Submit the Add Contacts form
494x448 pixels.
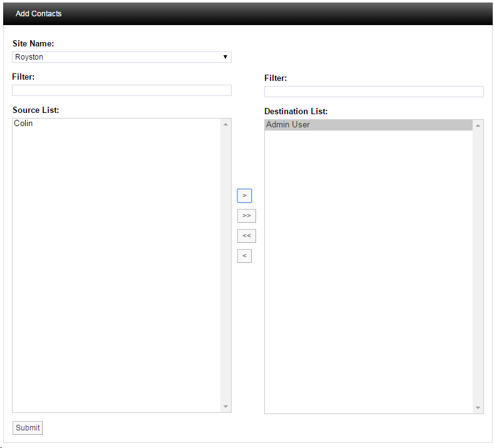coord(28,428)
